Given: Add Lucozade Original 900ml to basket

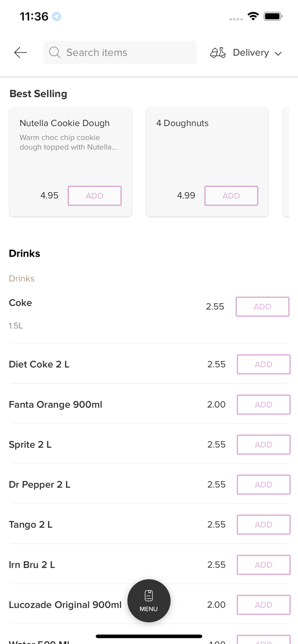Looking at the screenshot, I should 264,605.
